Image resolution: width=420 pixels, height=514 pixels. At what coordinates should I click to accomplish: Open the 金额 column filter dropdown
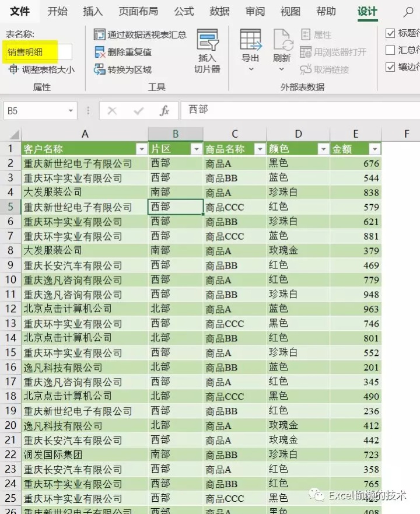pyautogui.click(x=374, y=149)
